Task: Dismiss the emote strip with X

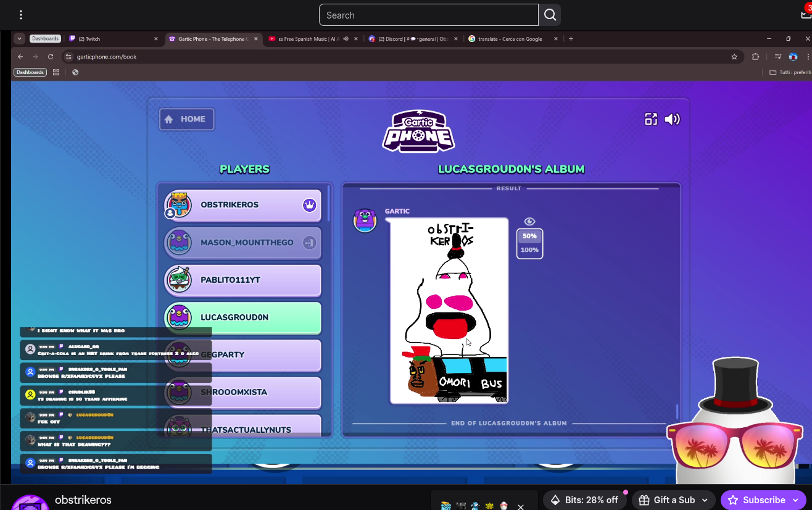Action: click(521, 506)
